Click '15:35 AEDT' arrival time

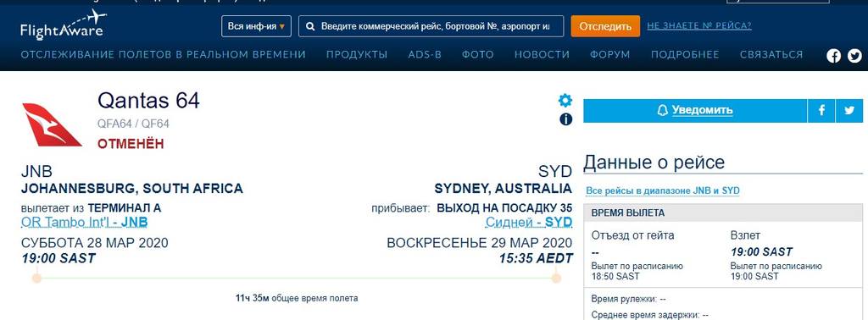(536, 258)
